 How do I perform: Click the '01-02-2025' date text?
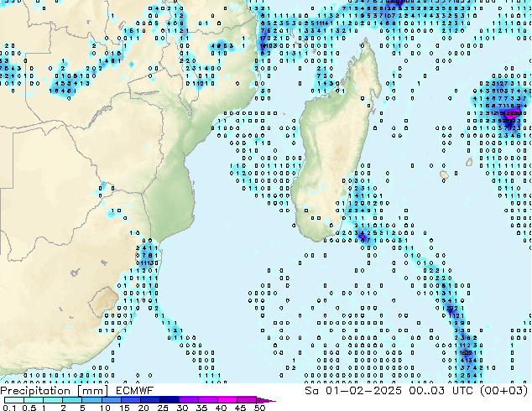click(x=363, y=391)
